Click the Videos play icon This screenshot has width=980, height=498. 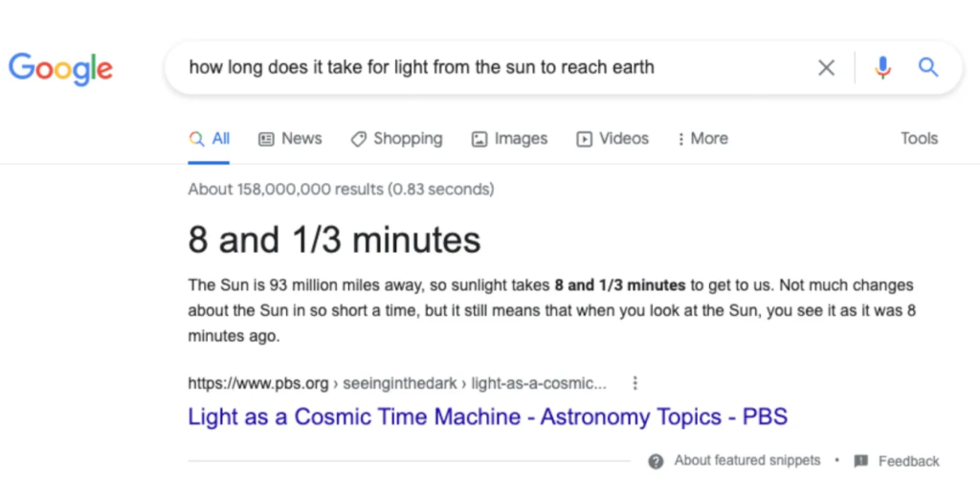[x=585, y=139]
